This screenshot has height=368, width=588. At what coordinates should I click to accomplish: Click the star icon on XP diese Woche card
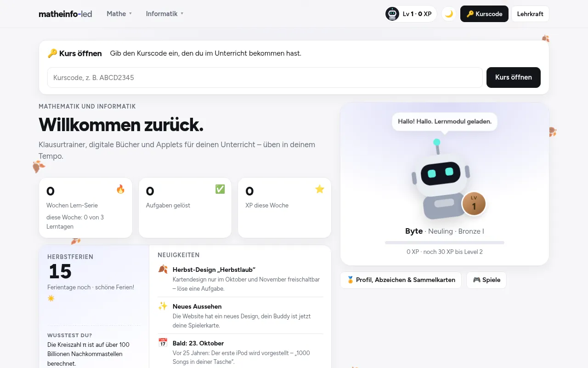coord(320,189)
